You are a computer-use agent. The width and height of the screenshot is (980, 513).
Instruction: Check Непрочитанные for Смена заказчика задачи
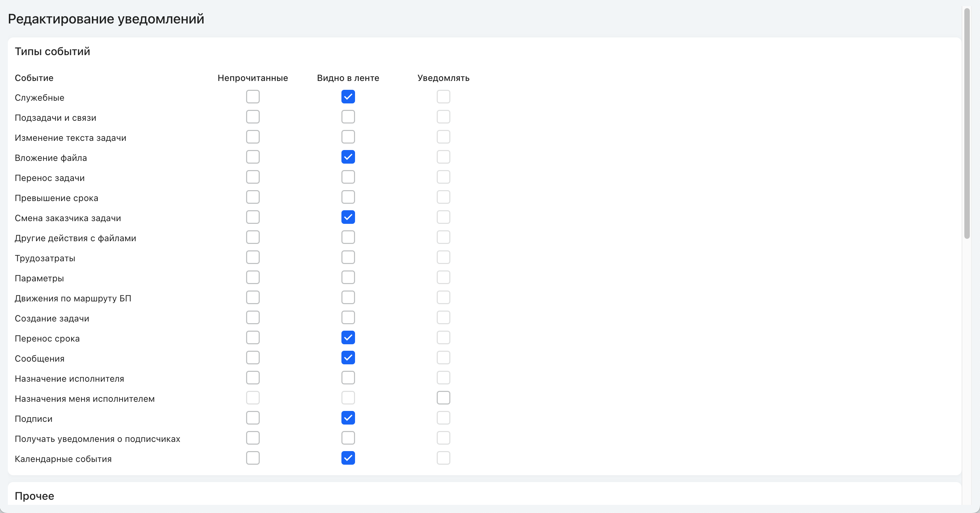pyautogui.click(x=253, y=217)
